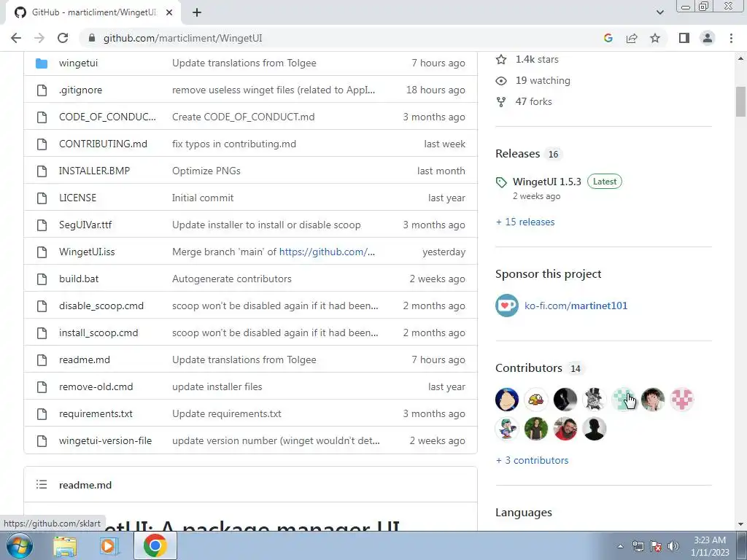Screen dimensions: 747x560
Task: Bookmark this page with the star icon
Action: 655,38
